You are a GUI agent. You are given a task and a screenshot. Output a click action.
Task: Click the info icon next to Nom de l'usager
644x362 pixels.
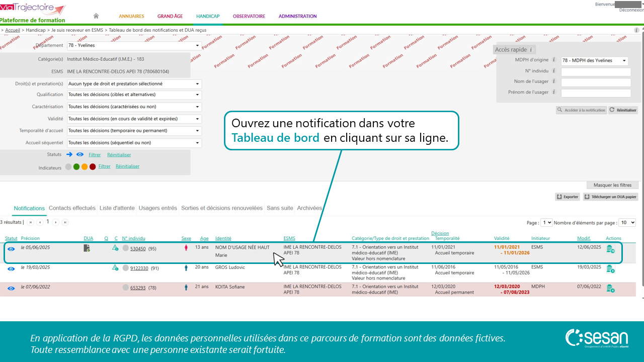tap(553, 81)
